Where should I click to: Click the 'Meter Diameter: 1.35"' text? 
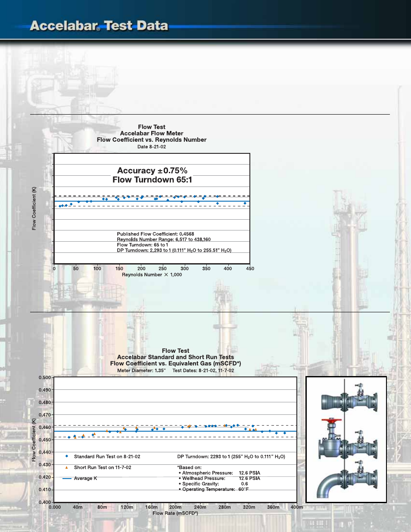[141, 370]
